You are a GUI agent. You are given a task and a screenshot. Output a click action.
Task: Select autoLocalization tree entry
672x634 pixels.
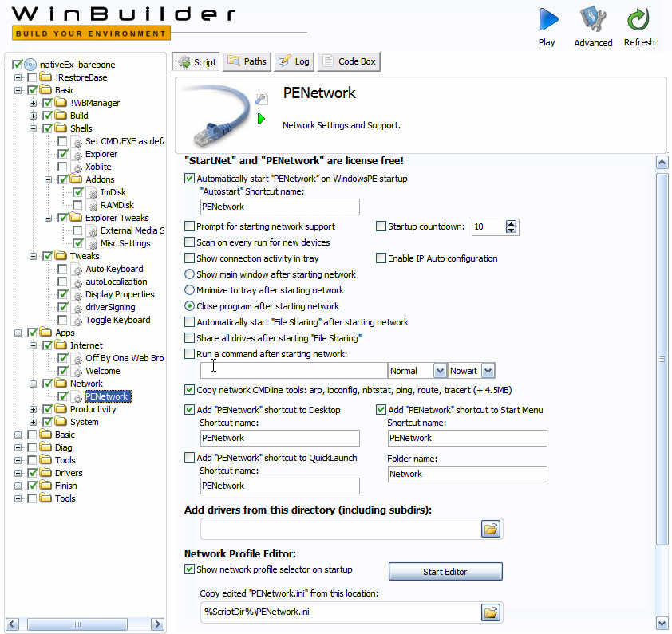[117, 282]
